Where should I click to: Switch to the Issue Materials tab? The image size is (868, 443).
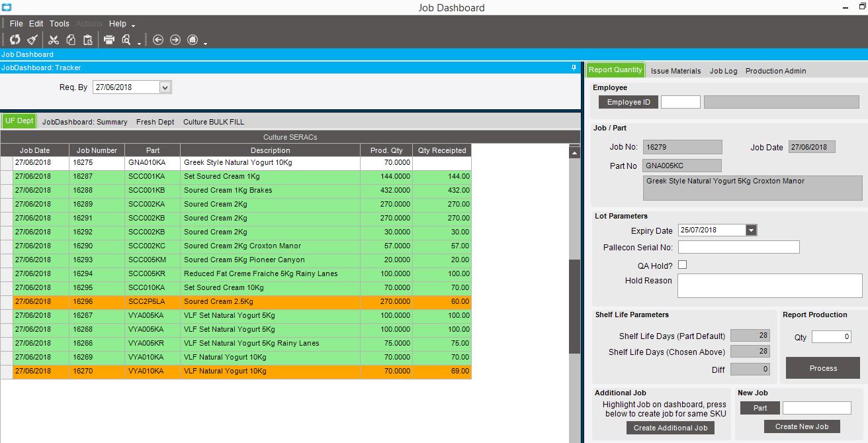[675, 71]
